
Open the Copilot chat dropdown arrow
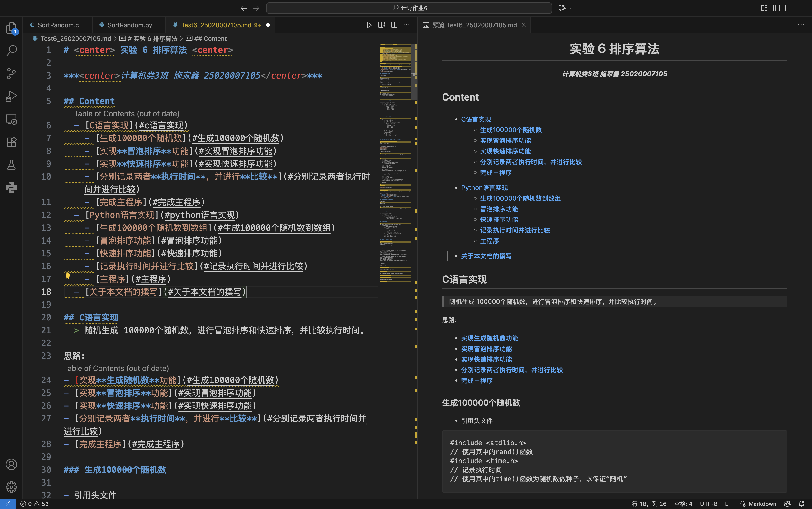pyautogui.click(x=570, y=8)
